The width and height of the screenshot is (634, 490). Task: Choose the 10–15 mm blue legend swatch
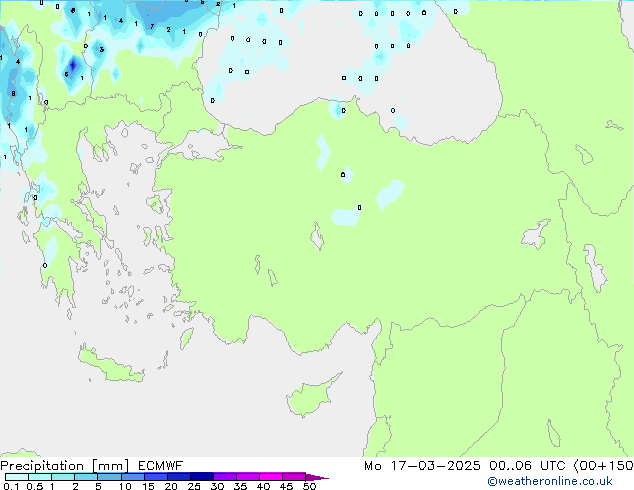point(132,477)
